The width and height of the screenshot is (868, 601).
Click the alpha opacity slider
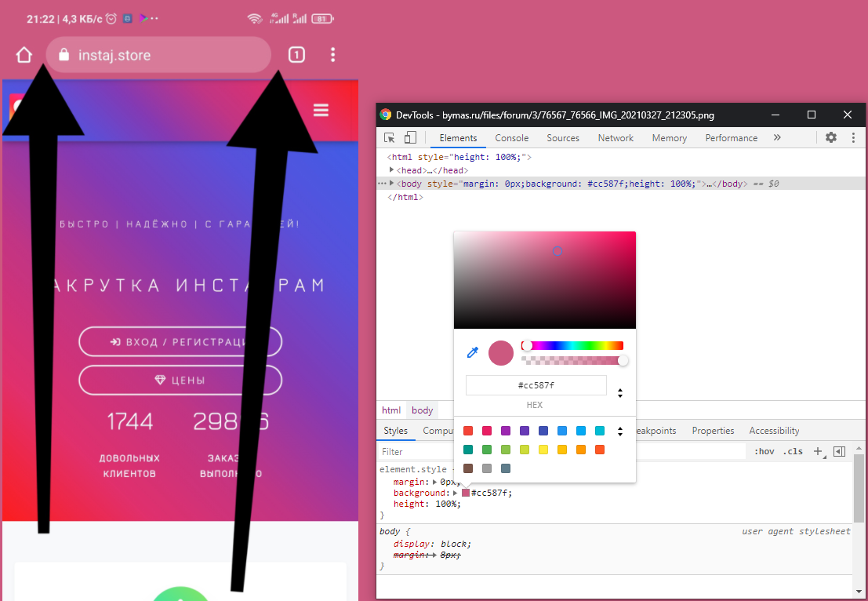572,361
